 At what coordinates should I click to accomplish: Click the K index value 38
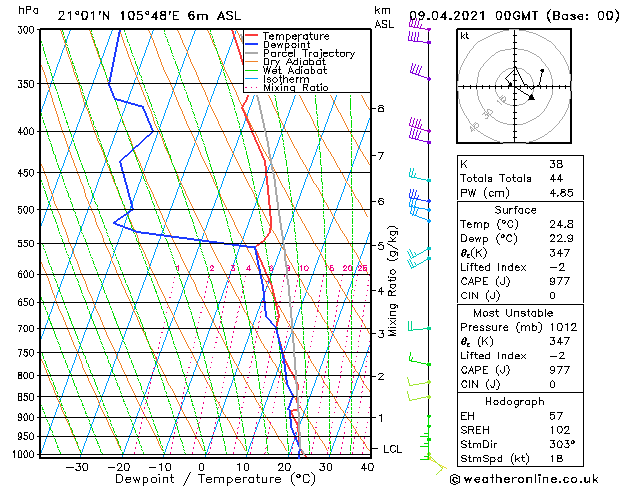coord(556,164)
